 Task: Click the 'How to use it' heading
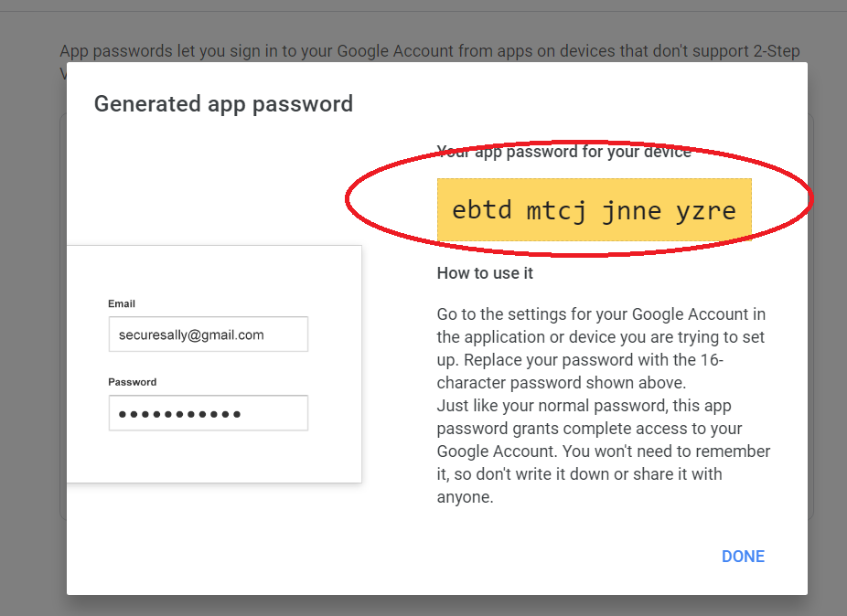pyautogui.click(x=485, y=273)
